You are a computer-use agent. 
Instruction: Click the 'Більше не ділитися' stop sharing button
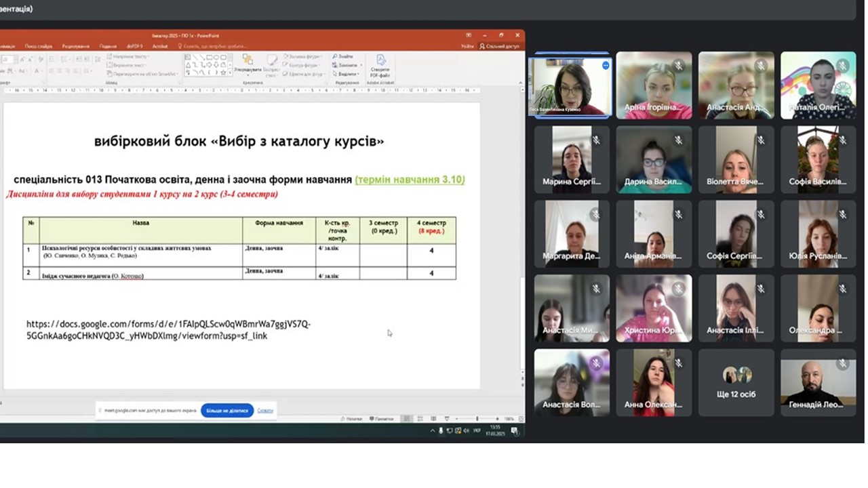point(227,410)
